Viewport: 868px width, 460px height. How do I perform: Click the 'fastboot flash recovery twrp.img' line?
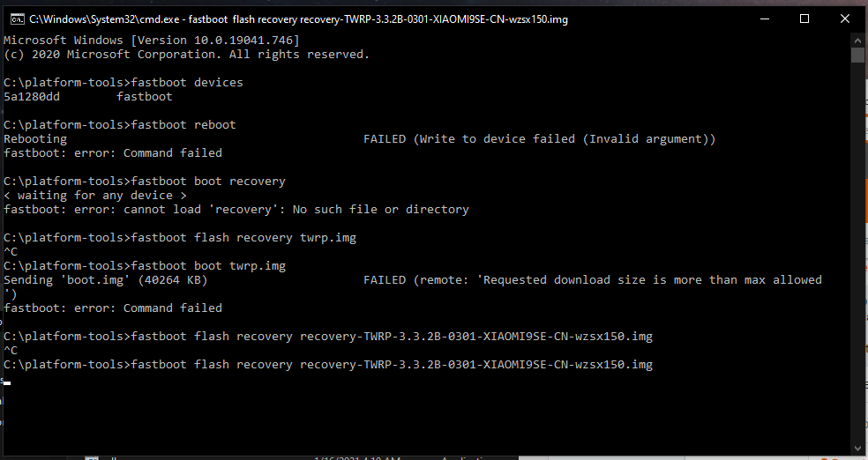[180, 238]
